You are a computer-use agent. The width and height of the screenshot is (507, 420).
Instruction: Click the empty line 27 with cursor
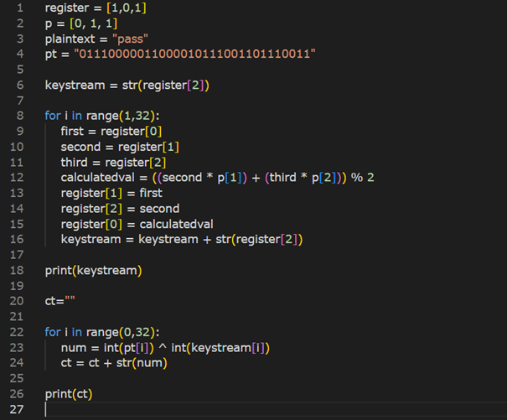tap(275, 410)
